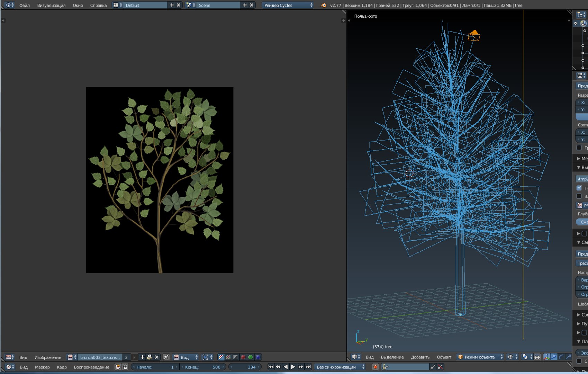The width and height of the screenshot is (588, 374).
Task: Open the 3D View editor type selector
Action: 356,357
